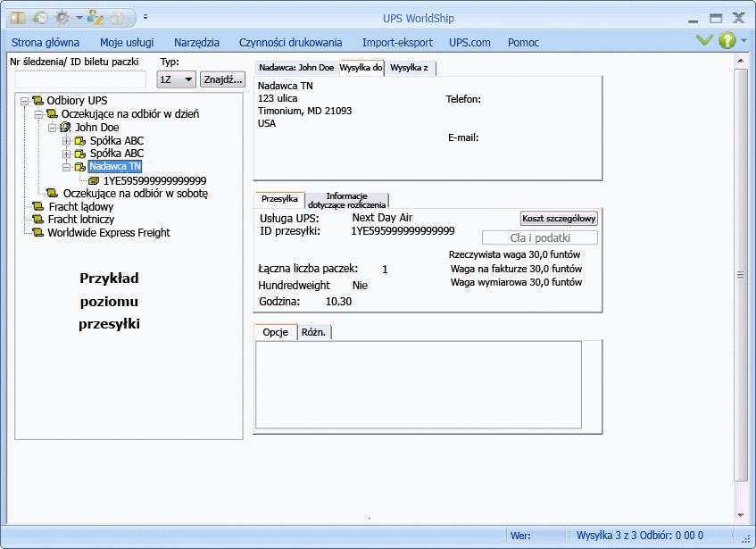Click the Cła i podatki button
Image resolution: width=756 pixels, height=549 pixels.
[540, 238]
